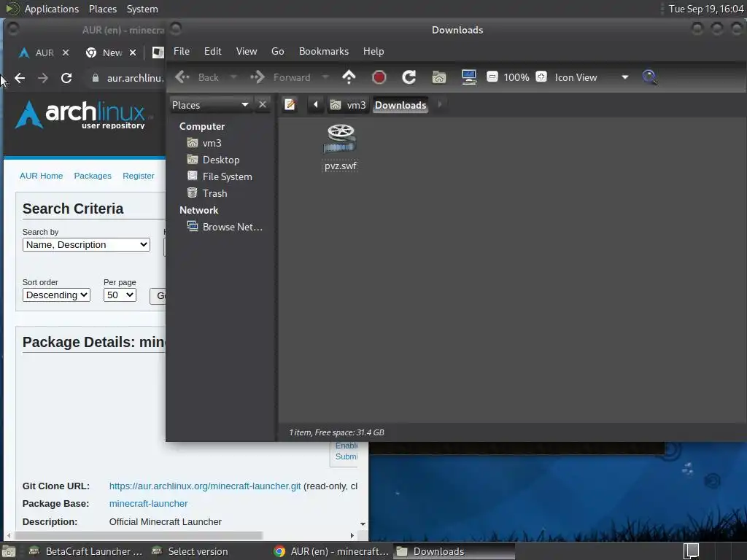Click the clock Tue Sep 19, 16:04
This screenshot has height=560, width=747.
point(706,9)
